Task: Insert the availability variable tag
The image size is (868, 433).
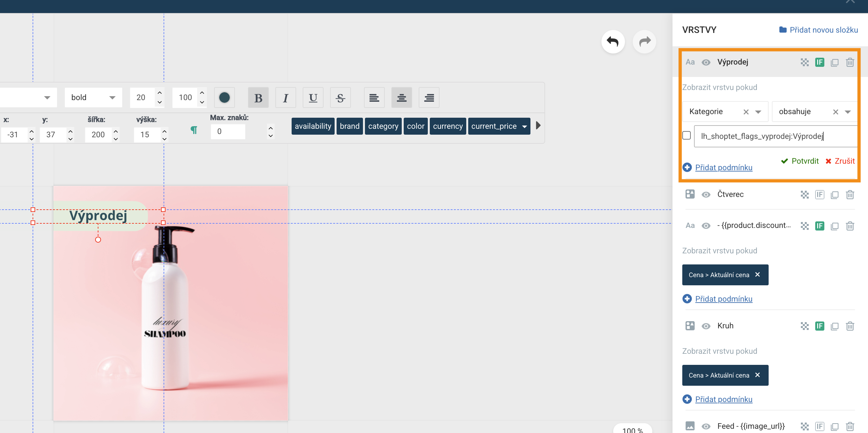Action: point(312,126)
